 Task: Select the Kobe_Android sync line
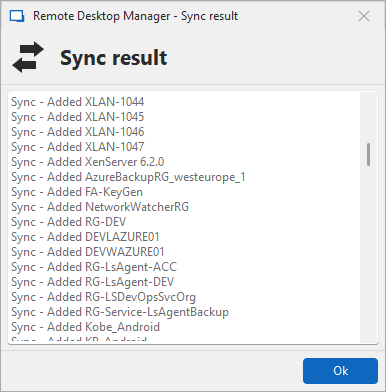85,327
